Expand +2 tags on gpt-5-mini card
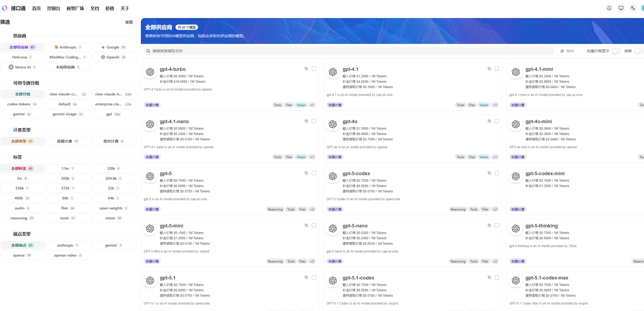644x311 pixels. 312,261
